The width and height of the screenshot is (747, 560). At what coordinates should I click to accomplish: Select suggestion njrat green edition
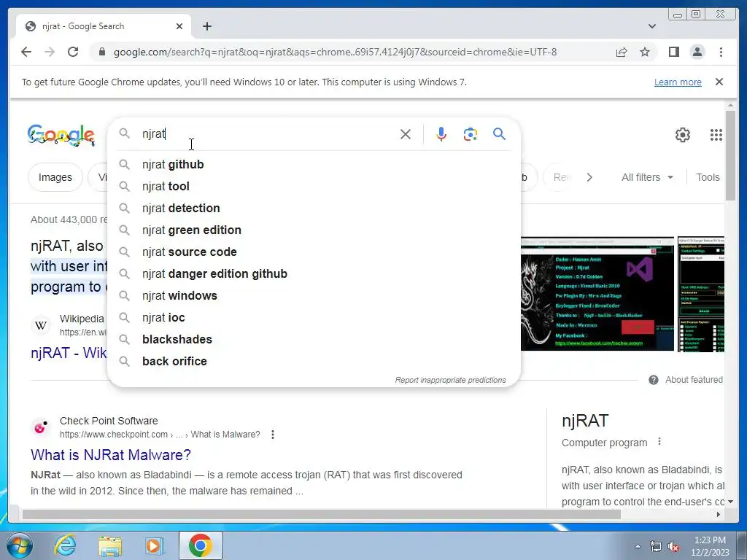click(314, 230)
